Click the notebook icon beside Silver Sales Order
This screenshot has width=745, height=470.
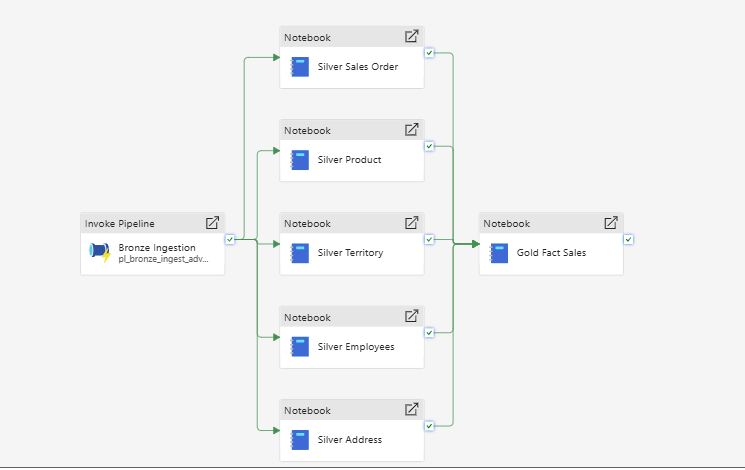pos(300,67)
